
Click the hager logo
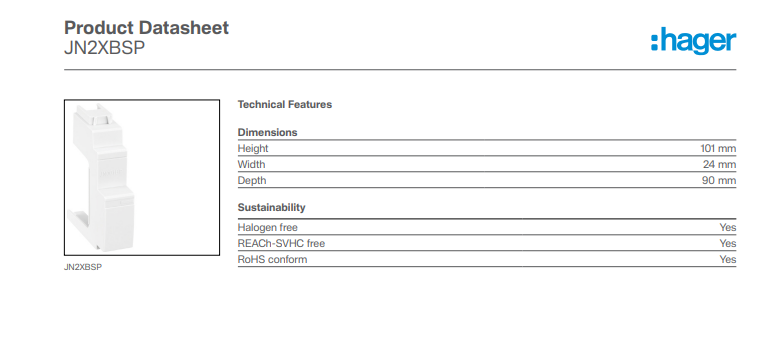tap(693, 41)
